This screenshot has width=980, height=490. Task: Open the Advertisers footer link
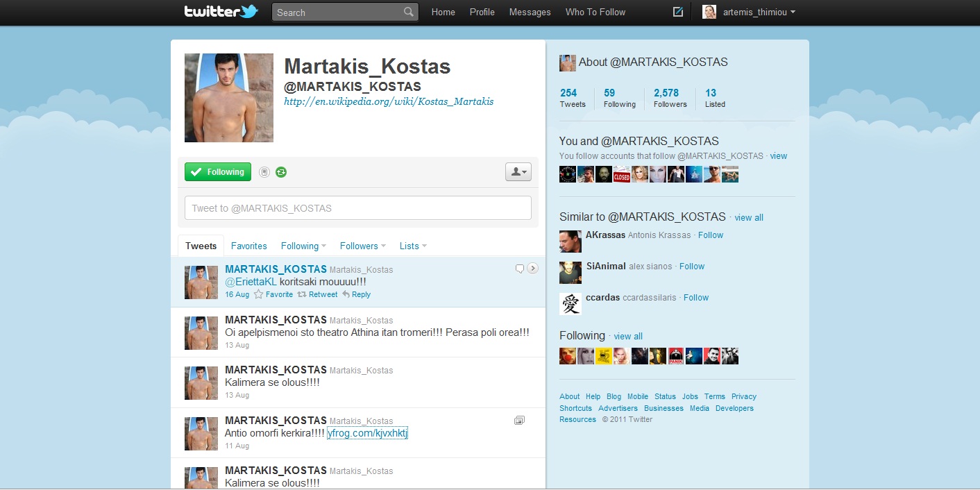coord(618,409)
